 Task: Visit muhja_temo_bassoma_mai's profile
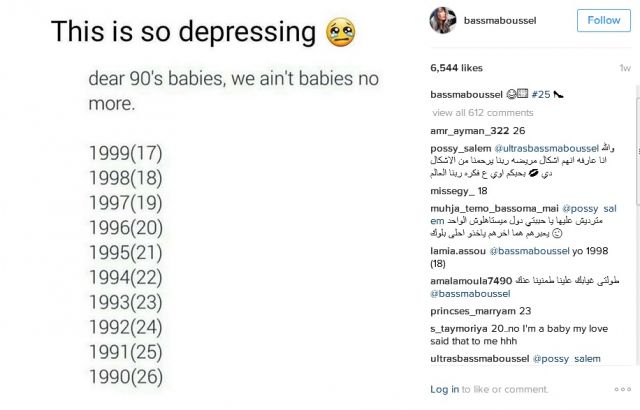(x=493, y=209)
